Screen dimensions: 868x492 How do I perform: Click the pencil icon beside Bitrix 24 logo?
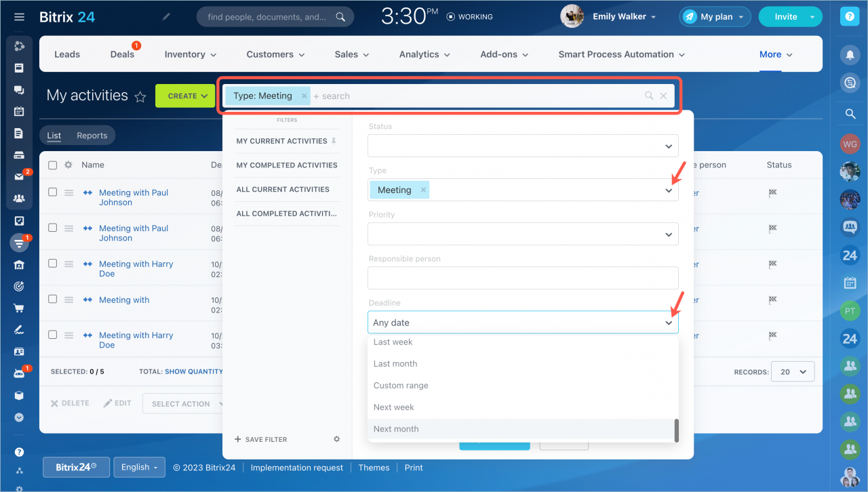point(167,17)
